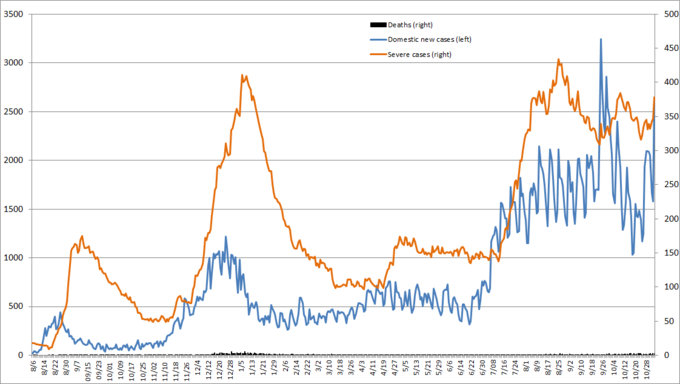Click the 3500 label on left axis
680x384 pixels.
pyautogui.click(x=13, y=14)
